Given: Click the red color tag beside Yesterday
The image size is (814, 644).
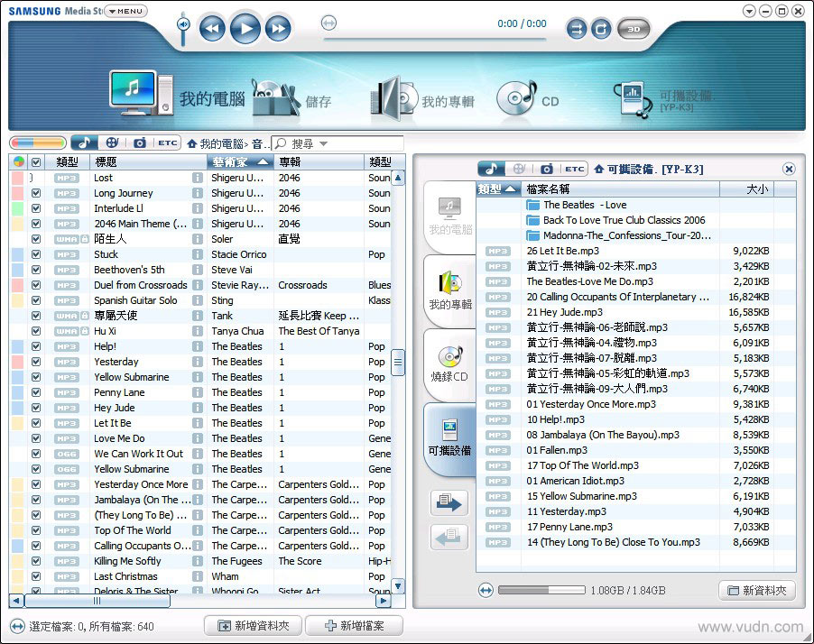Looking at the screenshot, I should point(18,362).
